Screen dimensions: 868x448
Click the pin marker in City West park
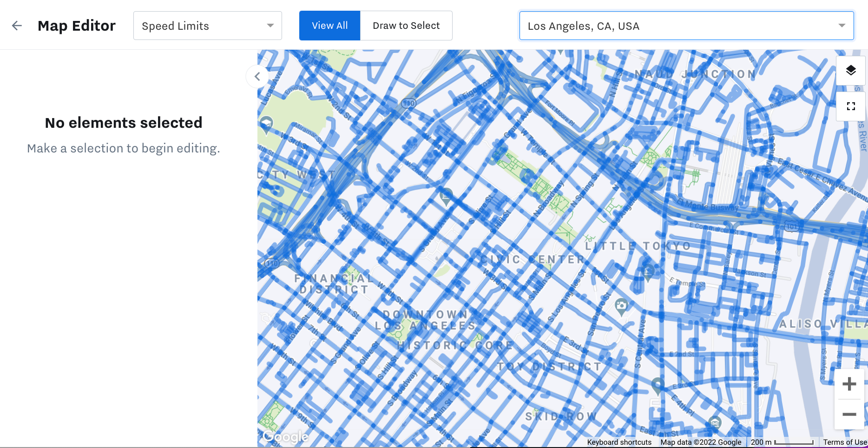click(x=266, y=124)
